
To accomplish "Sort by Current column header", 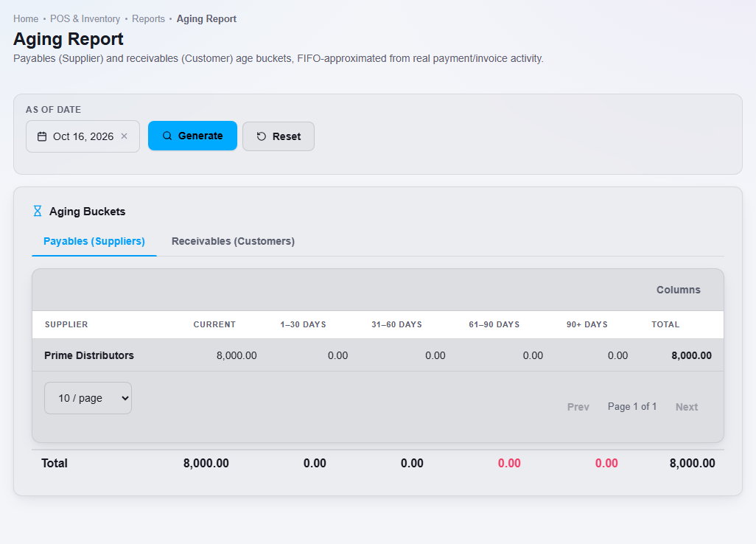I will 214,324.
